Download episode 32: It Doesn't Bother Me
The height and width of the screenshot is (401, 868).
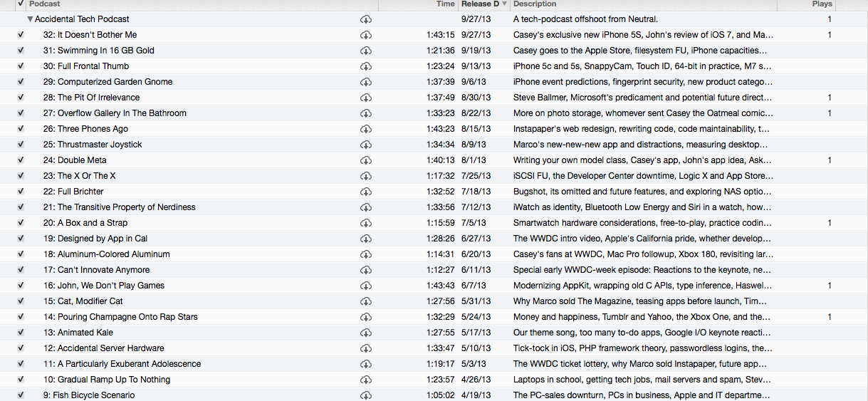pos(366,35)
